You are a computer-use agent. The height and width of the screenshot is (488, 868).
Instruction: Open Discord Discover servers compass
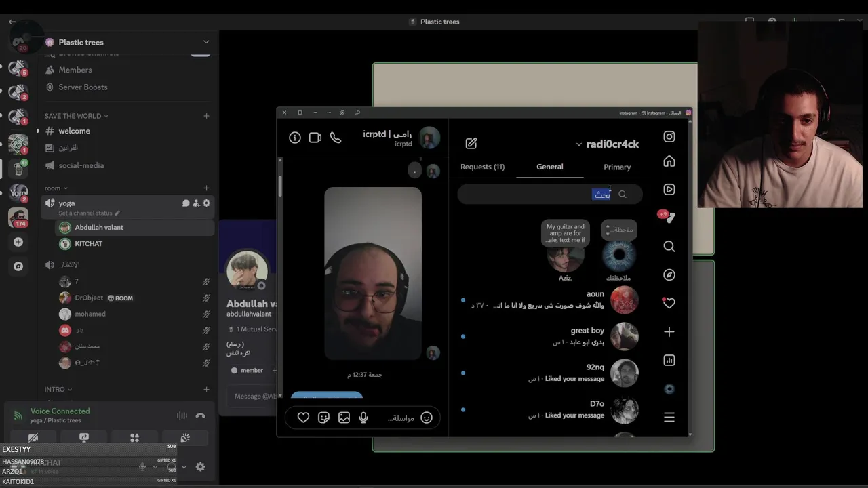[x=18, y=266]
